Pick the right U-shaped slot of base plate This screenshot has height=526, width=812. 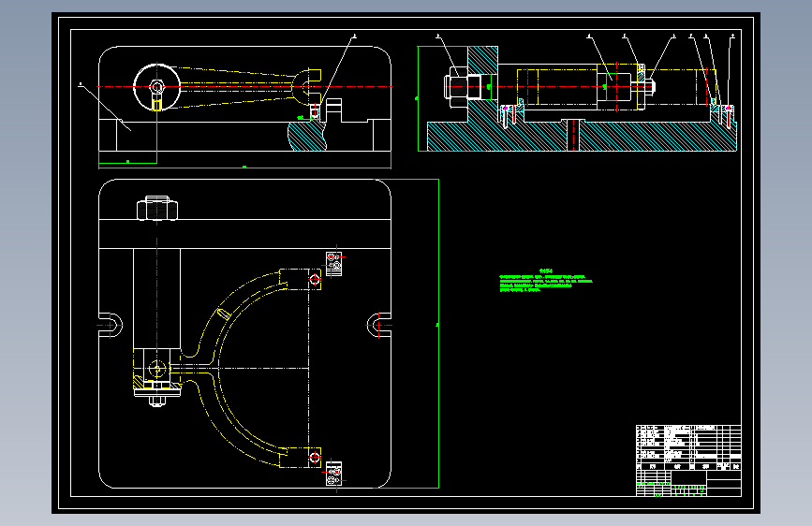point(379,325)
